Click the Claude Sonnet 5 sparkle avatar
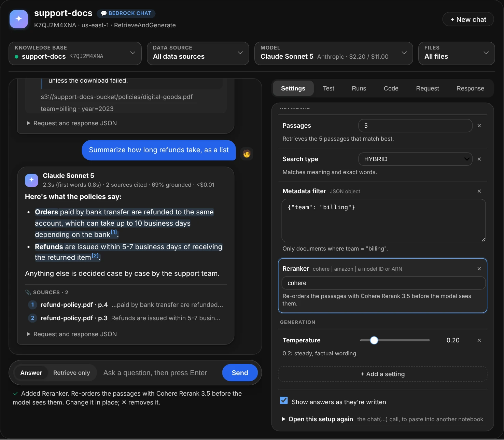504x440 pixels. 31,180
